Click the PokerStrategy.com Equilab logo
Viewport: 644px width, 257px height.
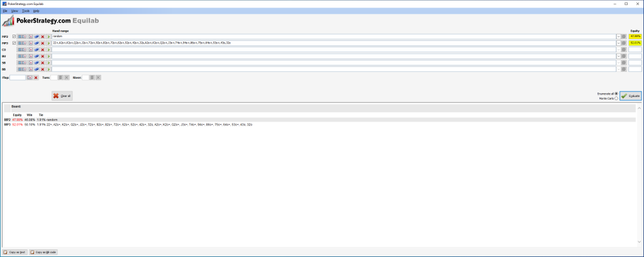point(50,21)
